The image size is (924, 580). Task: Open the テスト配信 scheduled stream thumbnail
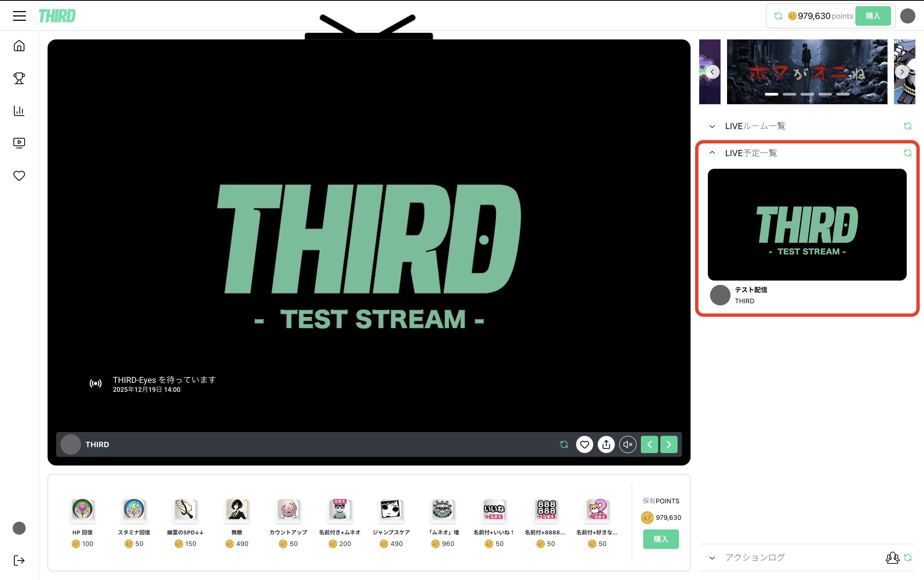pyautogui.click(x=806, y=224)
